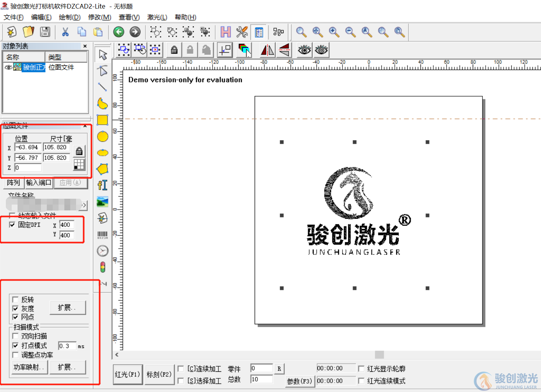
Task: Click the delay timer clock icon
Action: click(x=103, y=251)
